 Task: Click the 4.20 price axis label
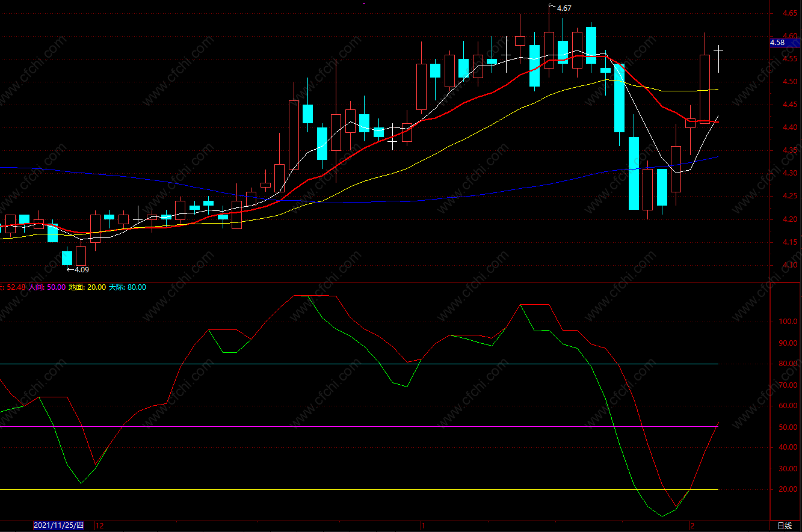click(x=790, y=220)
